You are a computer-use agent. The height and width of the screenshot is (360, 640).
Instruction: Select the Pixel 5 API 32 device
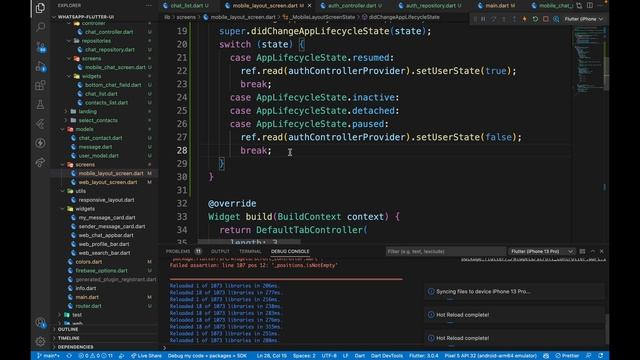[x=490, y=356]
